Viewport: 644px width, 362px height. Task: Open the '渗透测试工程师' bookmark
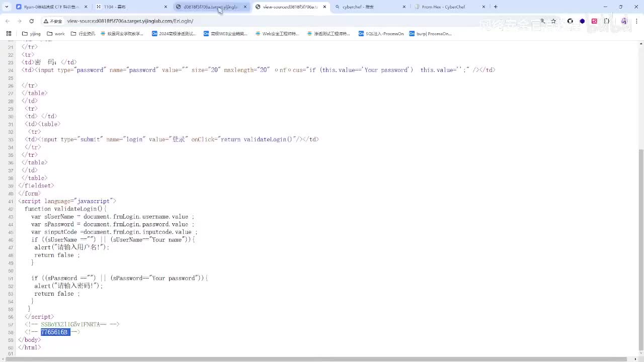click(329, 34)
